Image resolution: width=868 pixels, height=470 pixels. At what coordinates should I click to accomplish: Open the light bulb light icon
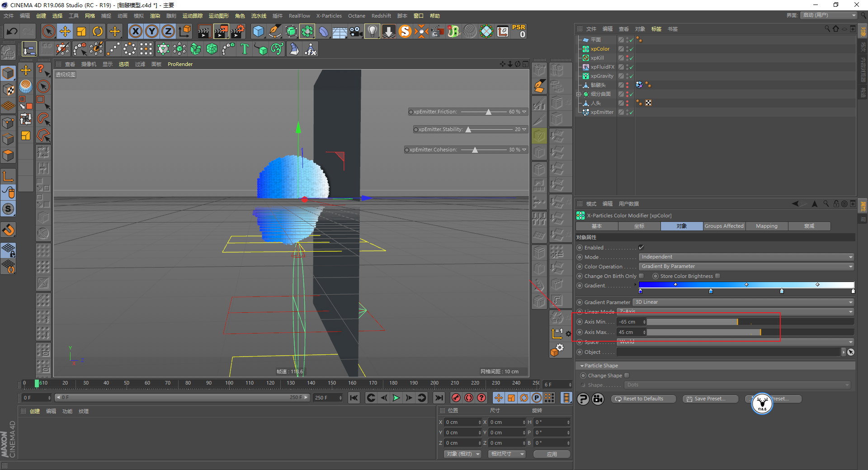(x=372, y=31)
